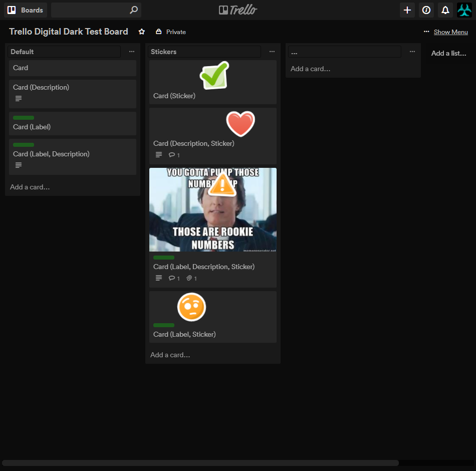
Task: Open the menu for the unnamed third list
Action: (412, 52)
